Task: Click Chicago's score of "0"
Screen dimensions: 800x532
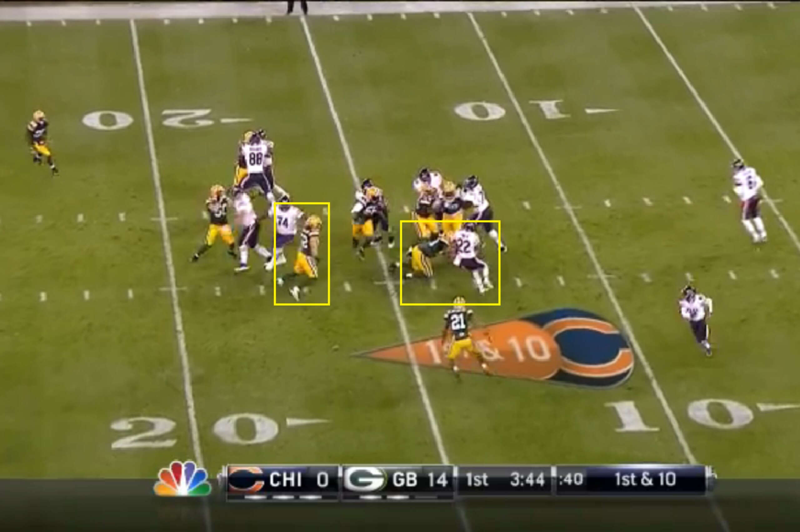Action: point(322,480)
